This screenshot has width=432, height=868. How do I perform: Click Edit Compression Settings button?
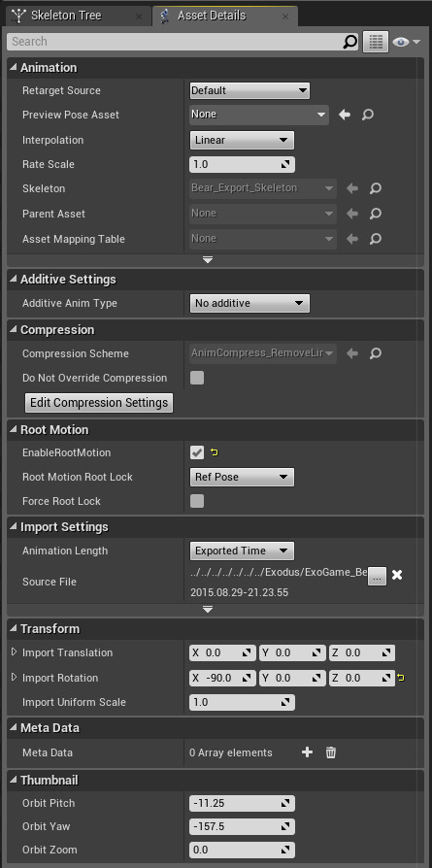(99, 403)
